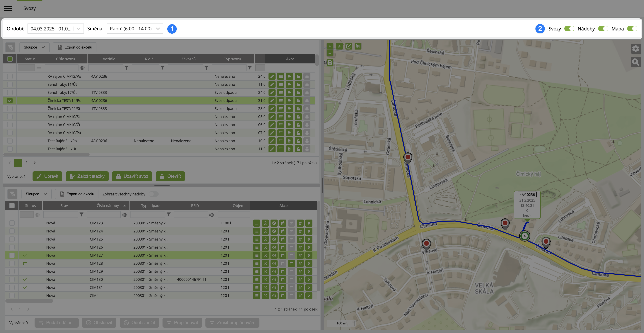Image resolution: width=644 pixels, height=333 pixels.
Task: Open the hamburger main menu
Action: point(8,8)
